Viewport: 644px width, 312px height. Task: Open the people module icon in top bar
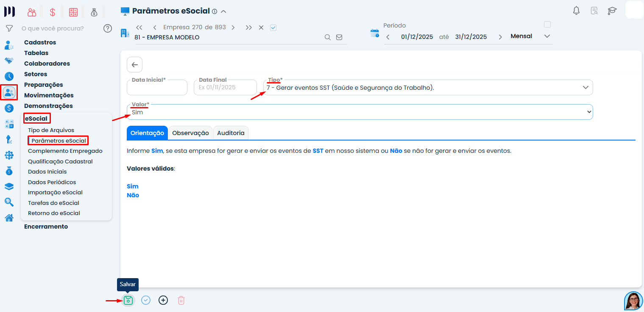click(x=32, y=12)
